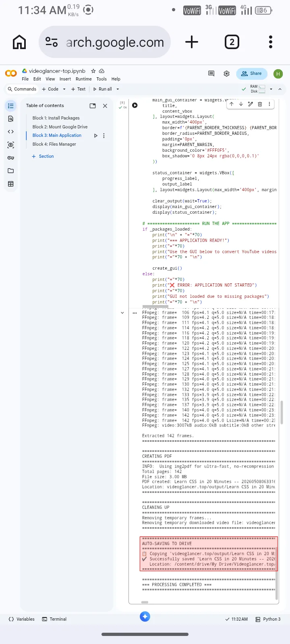Click the Share button
The image size is (290, 644).
tap(252, 74)
